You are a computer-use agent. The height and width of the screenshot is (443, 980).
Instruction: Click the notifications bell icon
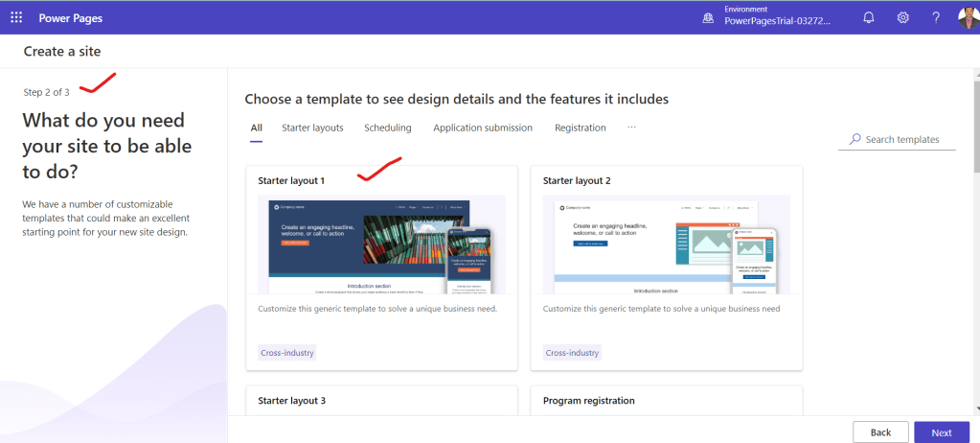coord(869,17)
